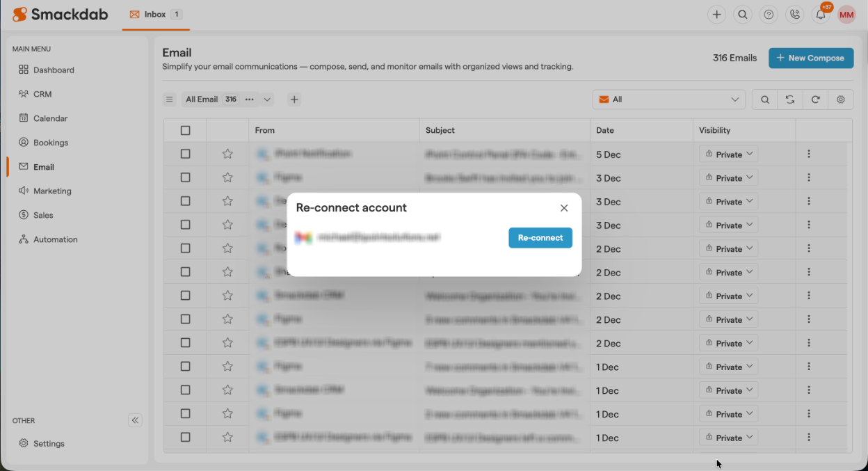Tick the select-all checkbox in table header
This screenshot has width=868, height=471.
click(185, 130)
